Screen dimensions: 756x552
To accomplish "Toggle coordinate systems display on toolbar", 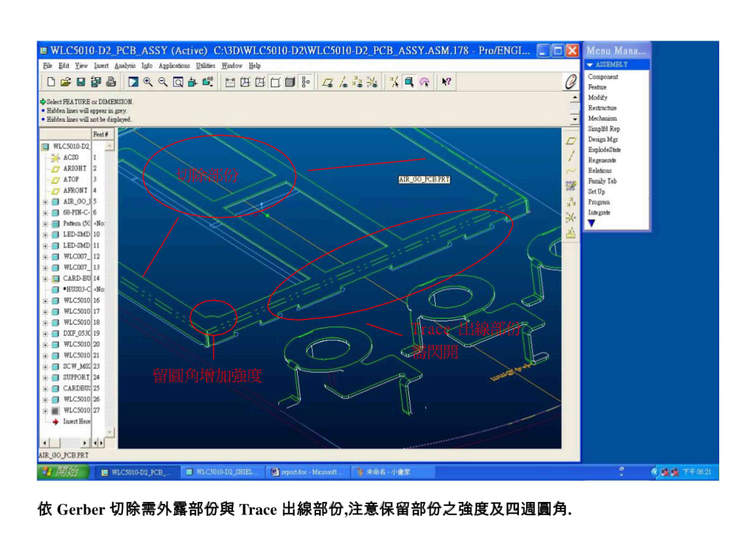I will click(x=373, y=82).
